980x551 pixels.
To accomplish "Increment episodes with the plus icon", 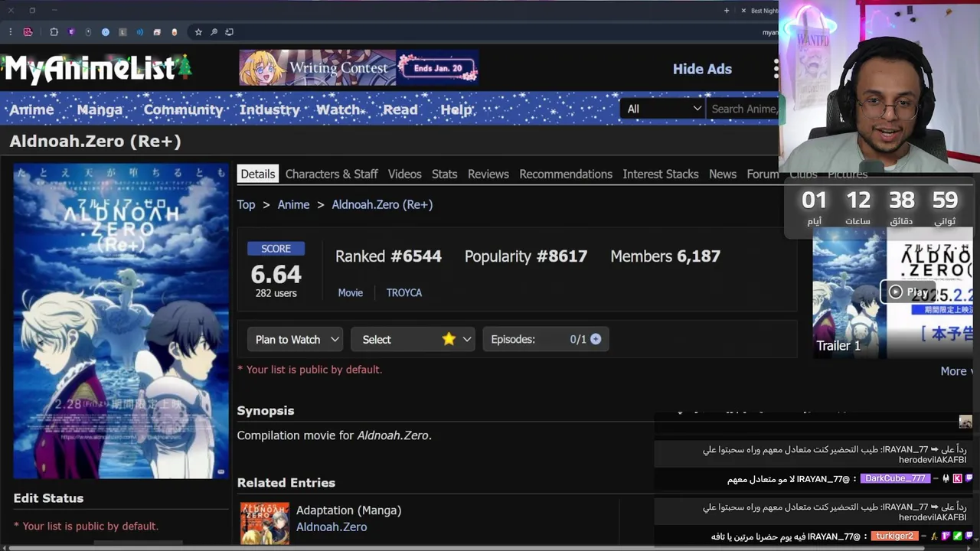I will (x=596, y=339).
